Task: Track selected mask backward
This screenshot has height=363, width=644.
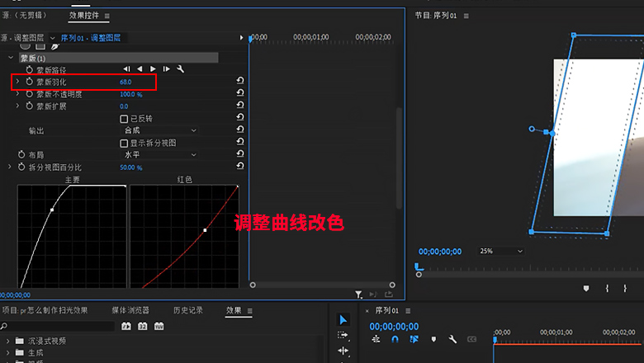Action: tap(140, 69)
